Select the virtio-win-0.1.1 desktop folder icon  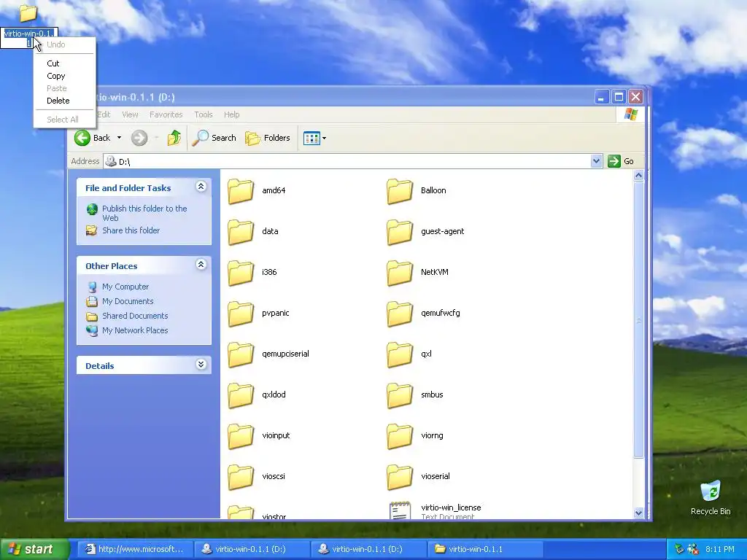tap(28, 13)
